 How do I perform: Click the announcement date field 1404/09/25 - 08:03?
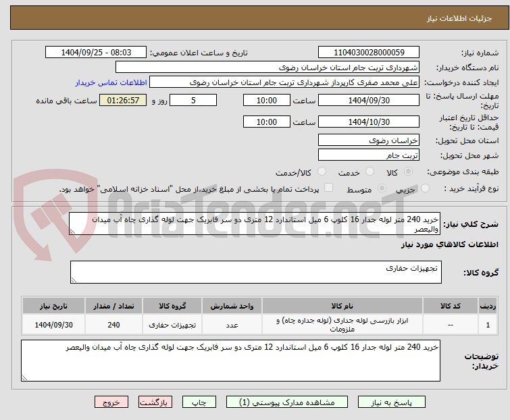(96, 53)
